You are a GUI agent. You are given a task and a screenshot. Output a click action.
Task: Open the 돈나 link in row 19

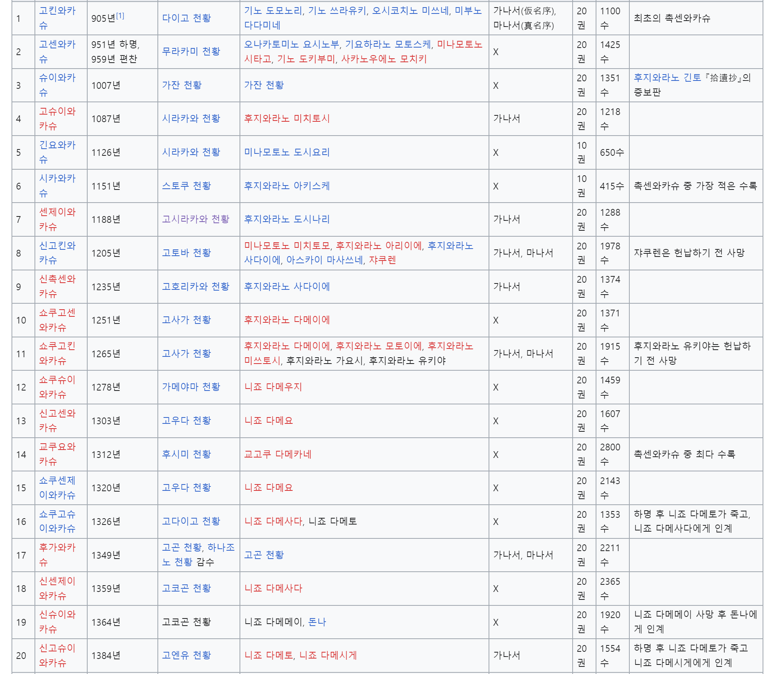click(x=317, y=622)
